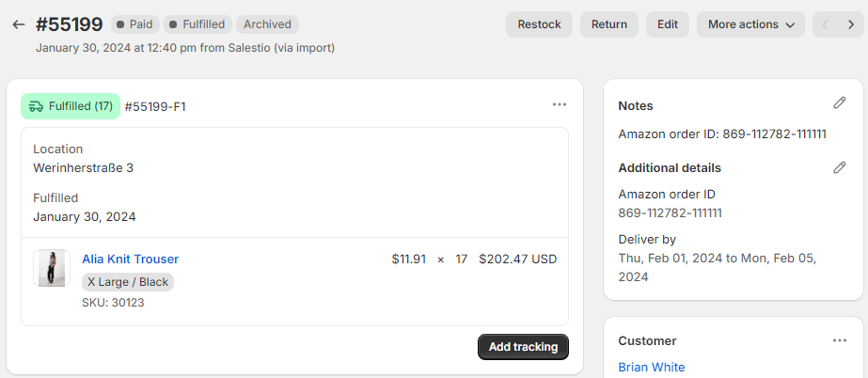
Task: Open customer Brian White's profile link
Action: click(x=652, y=367)
